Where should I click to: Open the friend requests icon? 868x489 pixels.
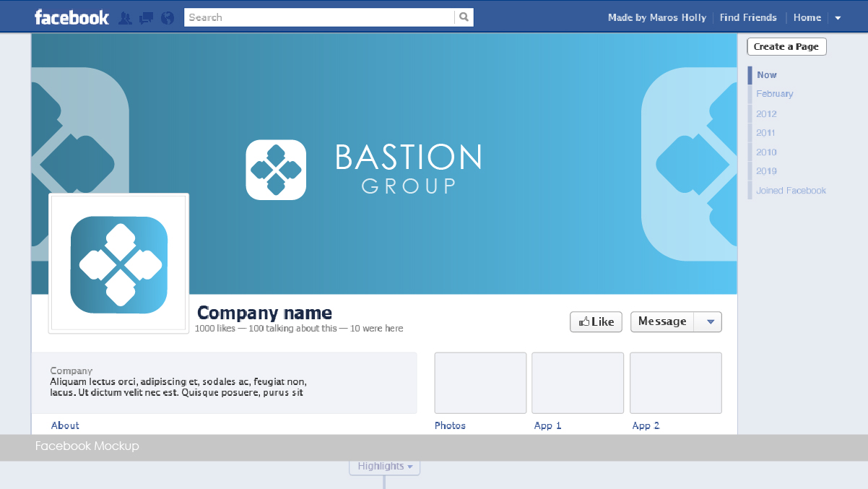pos(125,18)
